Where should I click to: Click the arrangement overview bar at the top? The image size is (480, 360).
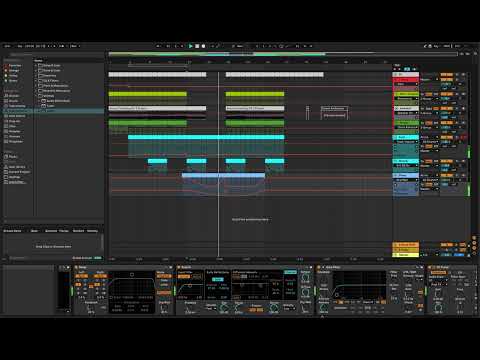click(x=283, y=54)
